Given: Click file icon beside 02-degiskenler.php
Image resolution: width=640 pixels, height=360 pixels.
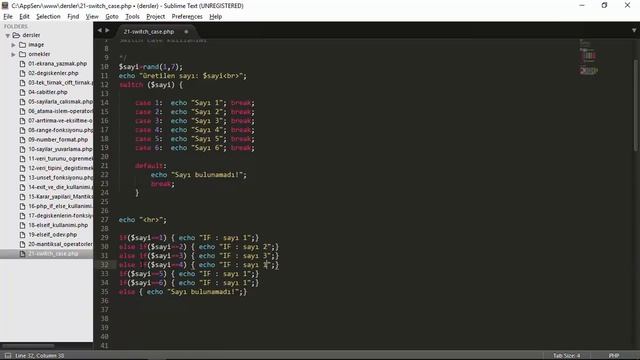Looking at the screenshot, I should coord(22,73).
